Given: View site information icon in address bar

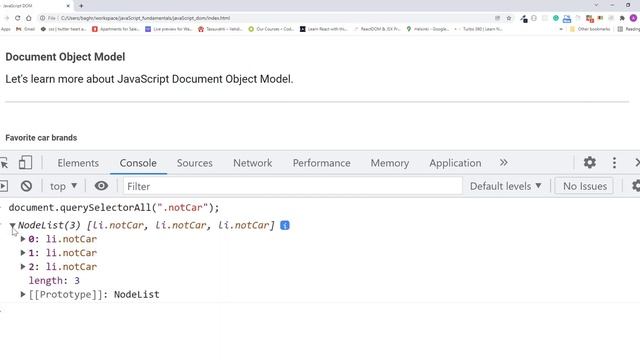Looking at the screenshot, I should (x=42, y=18).
